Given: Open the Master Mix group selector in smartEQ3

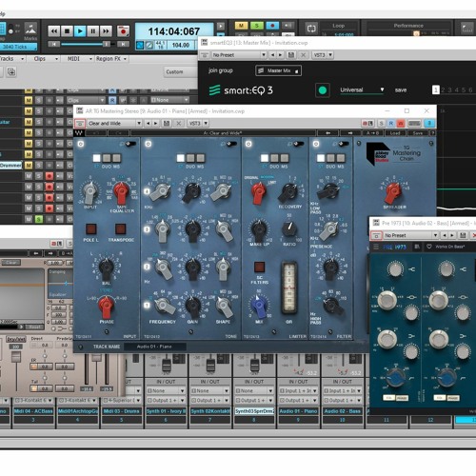Looking at the screenshot, I should pyautogui.click(x=278, y=70).
